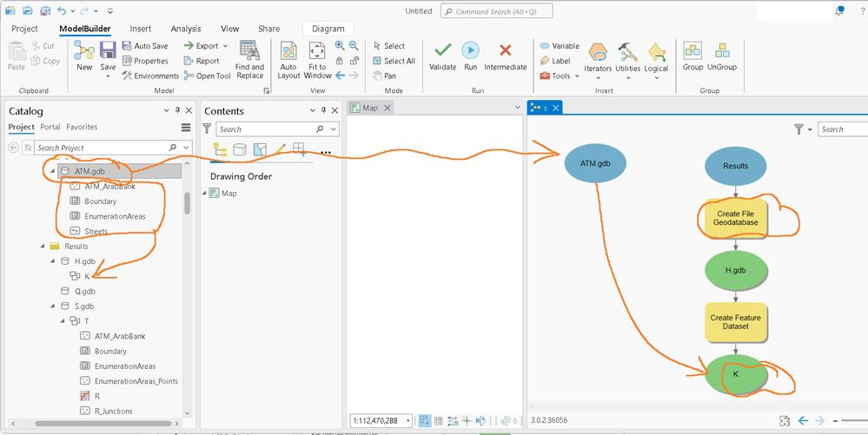Open the Diagram ribbon tab
The width and height of the screenshot is (868, 435).
click(328, 29)
